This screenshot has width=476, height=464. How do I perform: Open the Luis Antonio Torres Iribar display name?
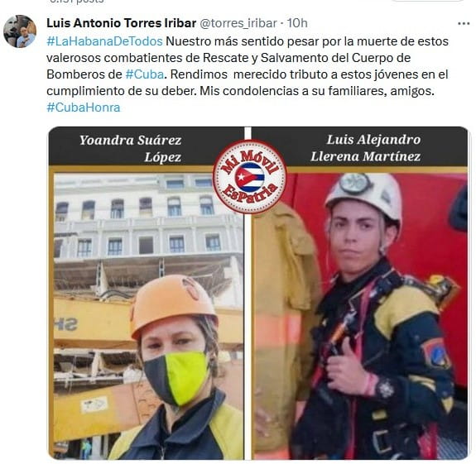121,23
